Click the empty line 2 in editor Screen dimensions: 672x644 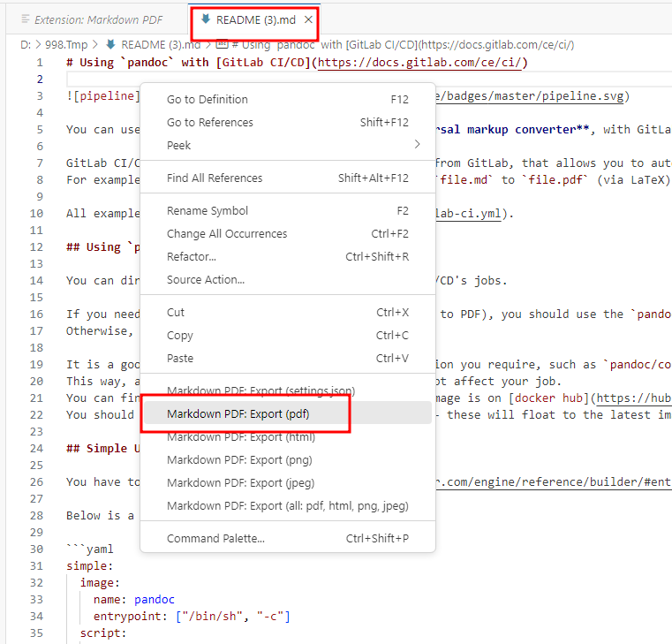click(368, 80)
